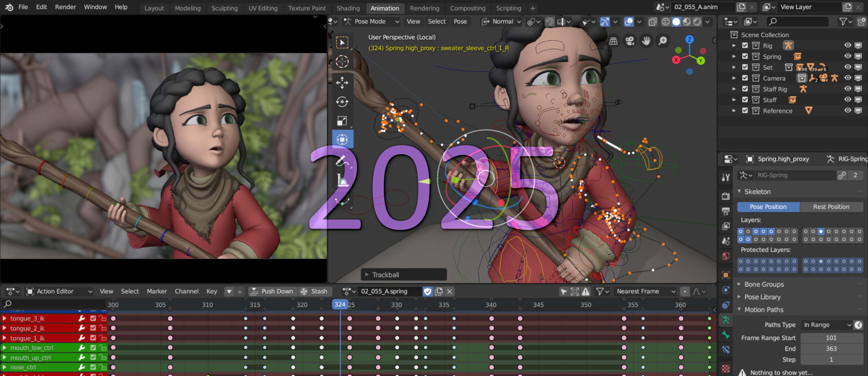
Task: Expand the Pose Library panel
Action: [762, 297]
